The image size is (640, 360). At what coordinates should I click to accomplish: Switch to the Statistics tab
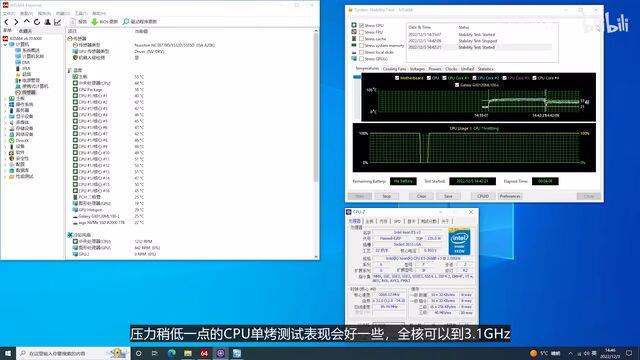tap(485, 69)
